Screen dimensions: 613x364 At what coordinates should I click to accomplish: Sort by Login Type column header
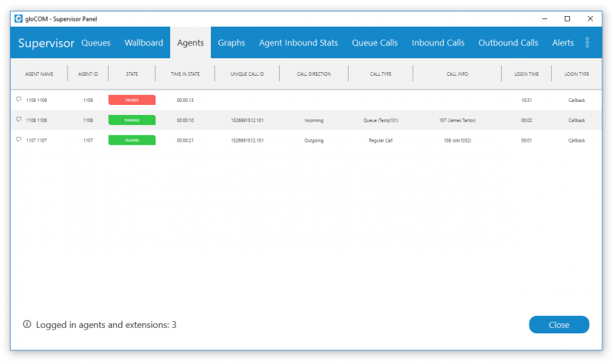point(577,74)
